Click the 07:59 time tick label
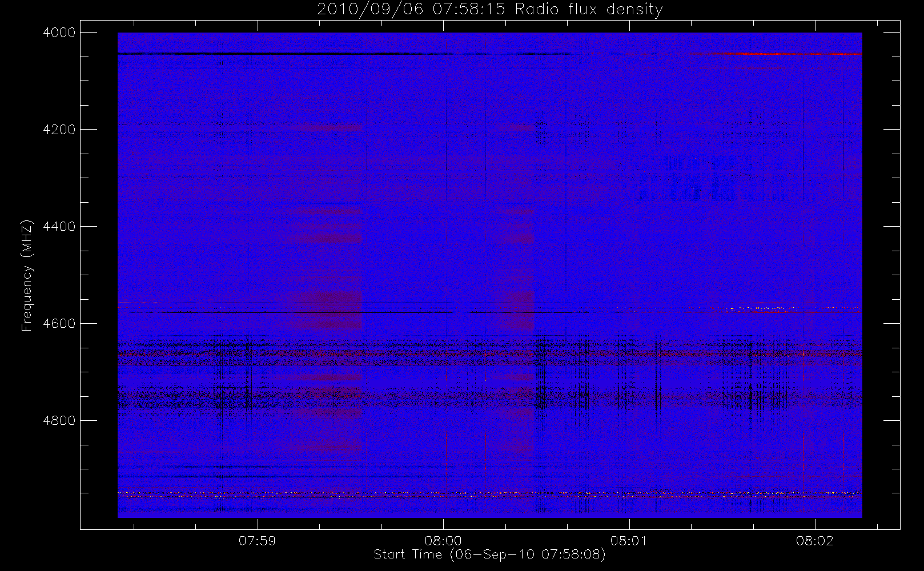924x571 pixels. [x=258, y=541]
